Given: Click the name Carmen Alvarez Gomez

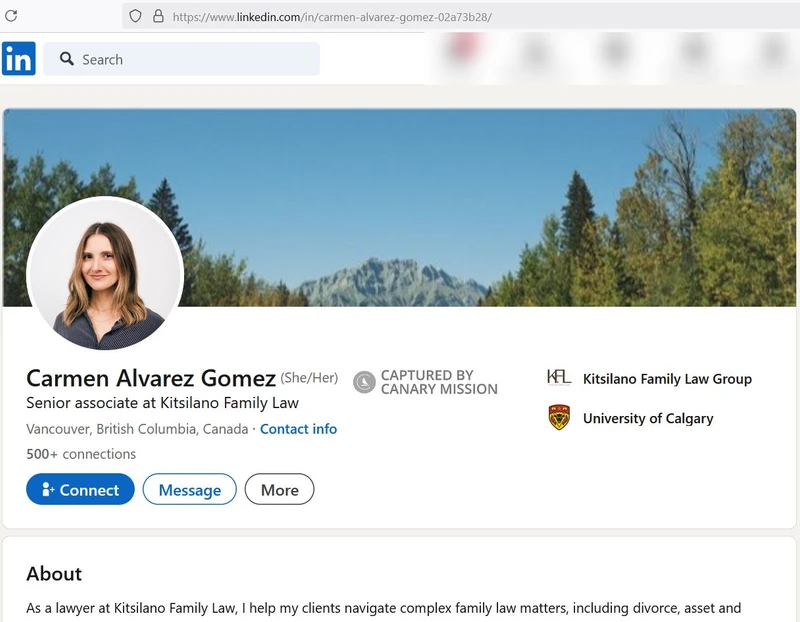Looking at the screenshot, I should click(x=151, y=379).
